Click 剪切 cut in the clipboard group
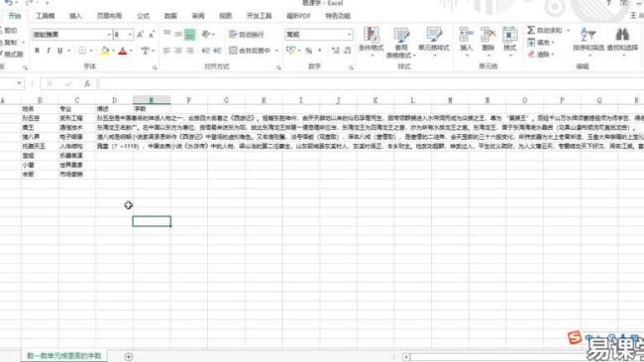644x362 pixels. coord(9,31)
